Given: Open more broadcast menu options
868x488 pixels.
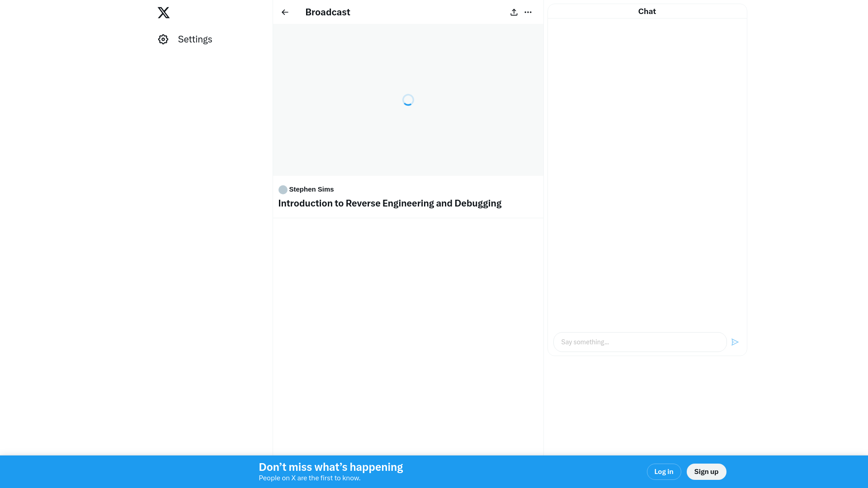Looking at the screenshot, I should pyautogui.click(x=528, y=12).
